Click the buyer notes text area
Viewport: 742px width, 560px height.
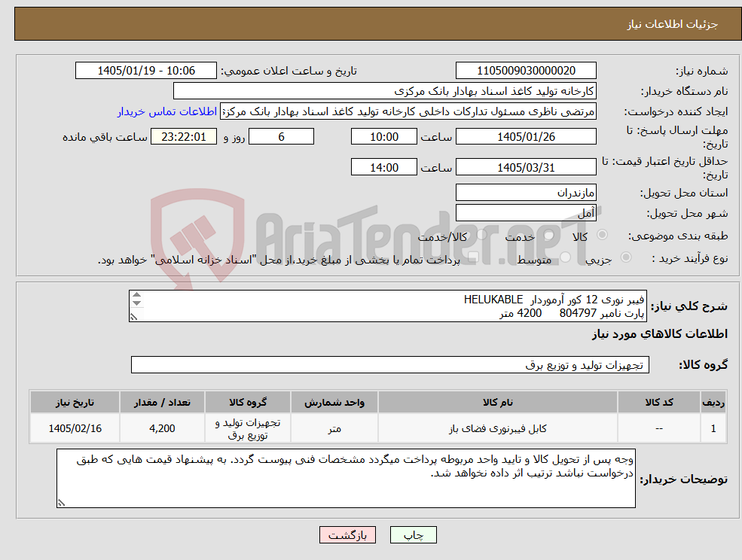(346, 478)
